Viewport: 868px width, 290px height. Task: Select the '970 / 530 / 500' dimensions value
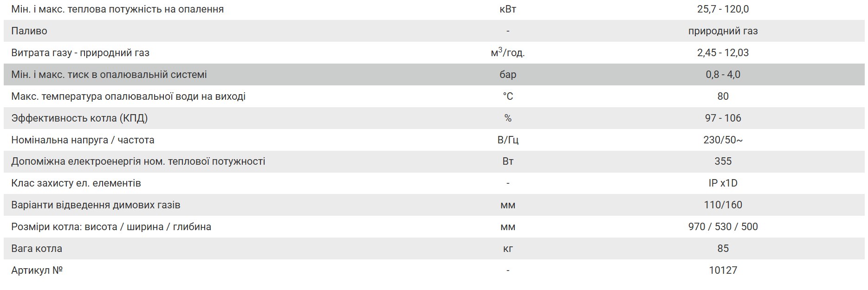click(x=723, y=227)
